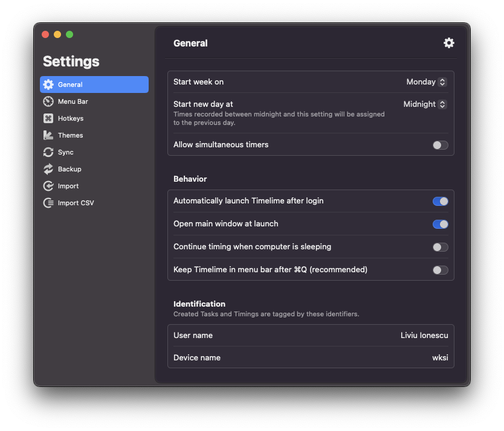Switch to the Themes settings section
The height and width of the screenshot is (431, 504).
[71, 135]
